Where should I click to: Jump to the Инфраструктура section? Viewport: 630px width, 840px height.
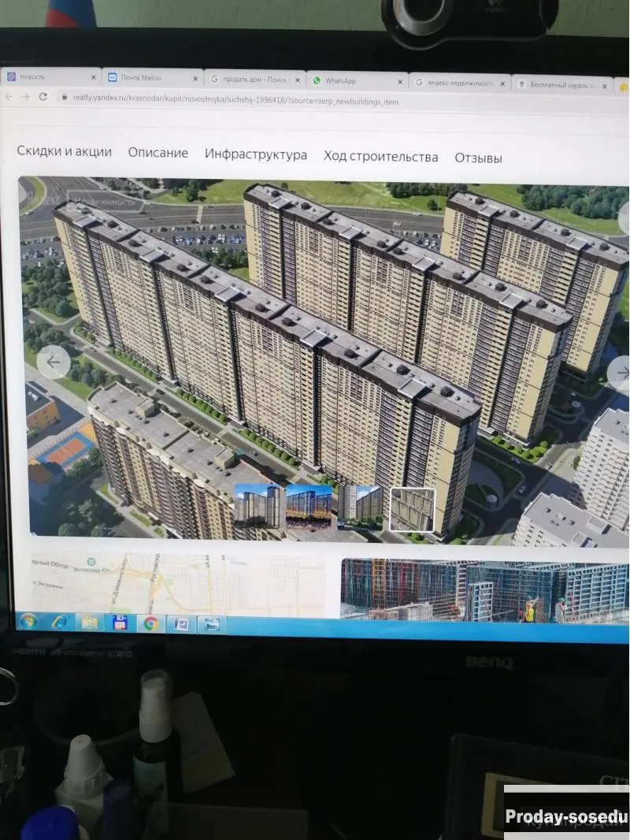coord(256,154)
